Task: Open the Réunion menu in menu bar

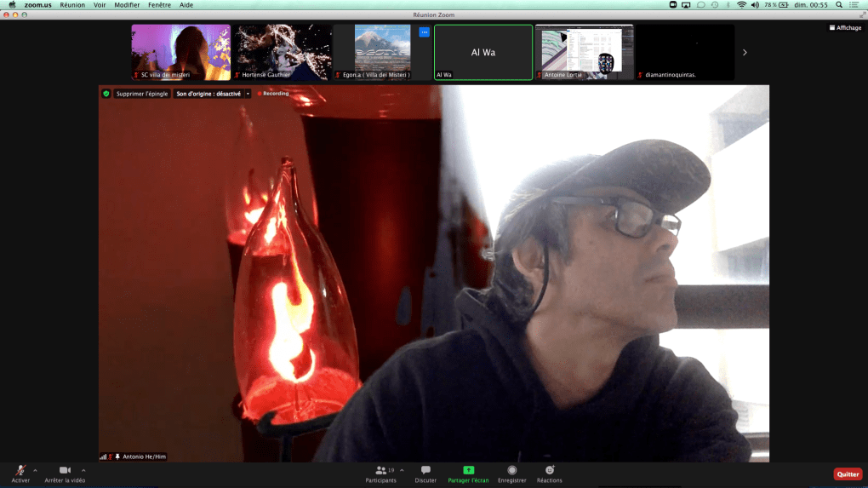Action: click(x=72, y=5)
